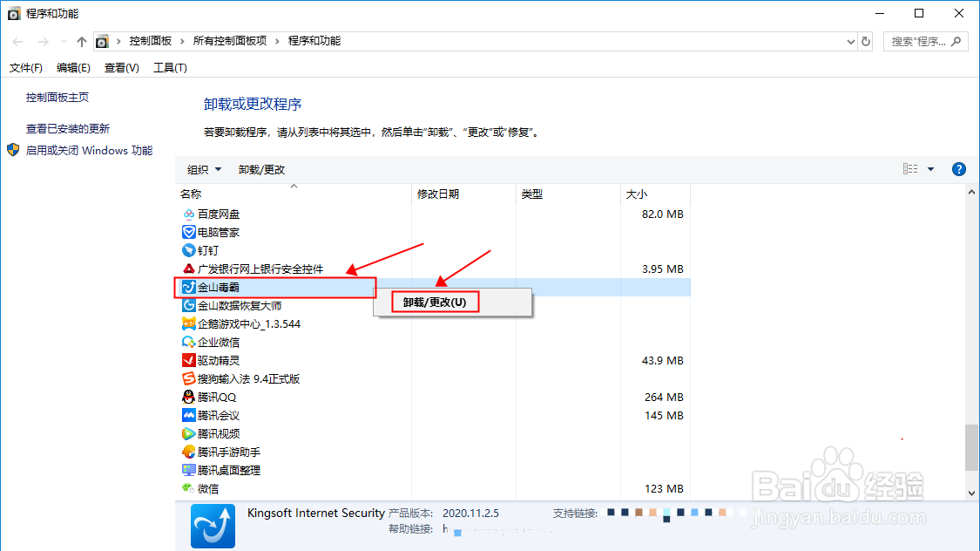Screen dimensions: 980x551
Task: Navigate back with the left arrow
Action: tap(17, 41)
